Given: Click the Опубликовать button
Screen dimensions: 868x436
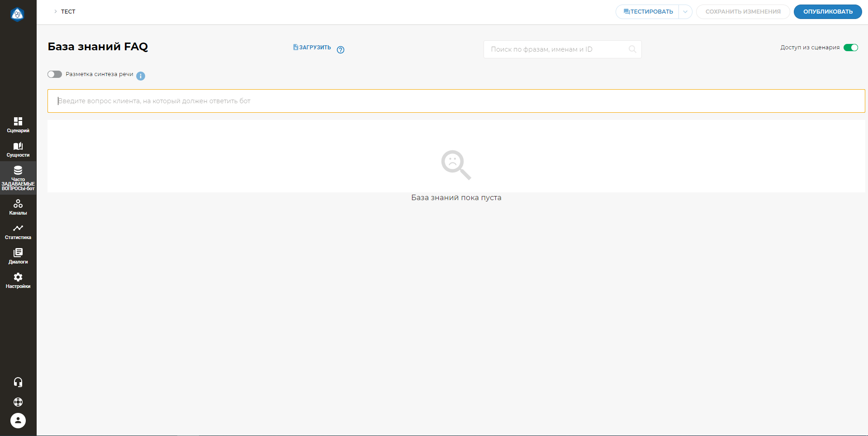Looking at the screenshot, I should [x=828, y=12].
